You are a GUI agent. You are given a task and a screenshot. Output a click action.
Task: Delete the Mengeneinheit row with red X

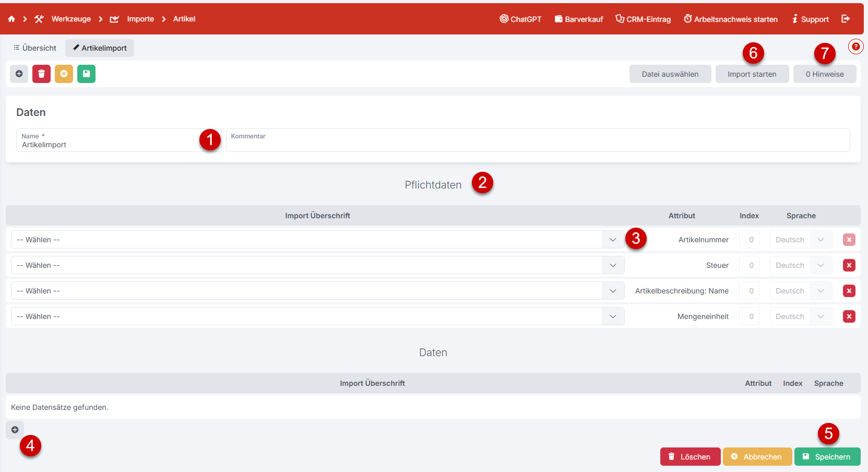pos(849,316)
